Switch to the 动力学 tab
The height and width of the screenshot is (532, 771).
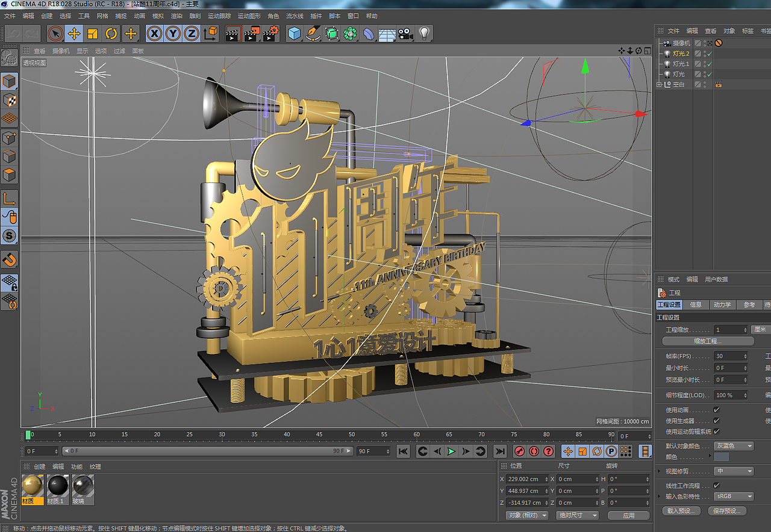(x=722, y=305)
